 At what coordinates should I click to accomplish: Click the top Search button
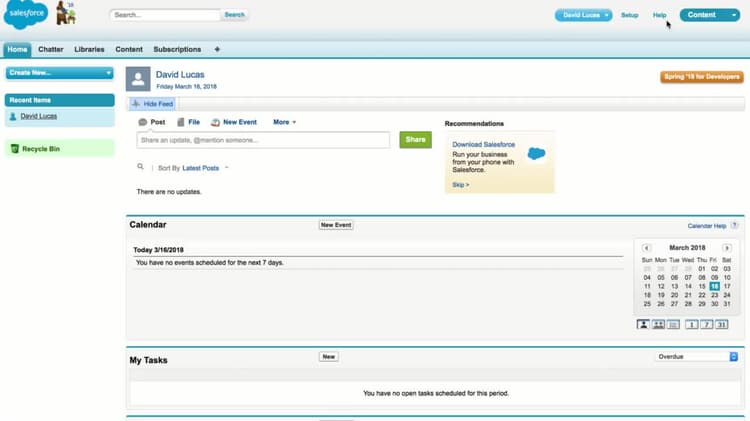234,15
